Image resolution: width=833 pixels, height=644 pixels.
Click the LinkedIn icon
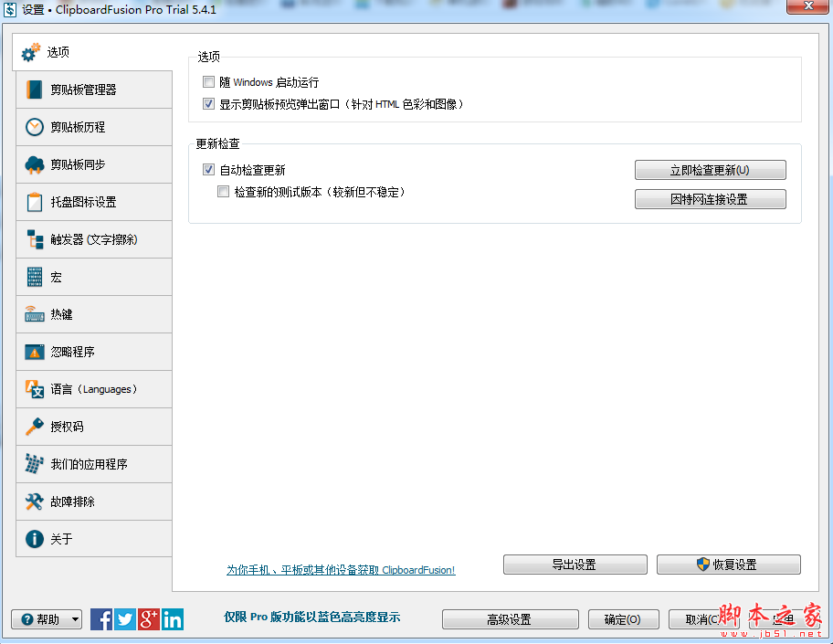pos(173,619)
